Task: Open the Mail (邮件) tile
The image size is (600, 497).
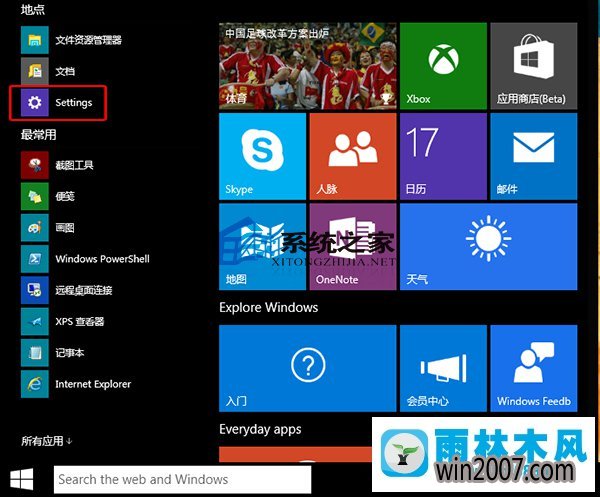Action: click(534, 156)
